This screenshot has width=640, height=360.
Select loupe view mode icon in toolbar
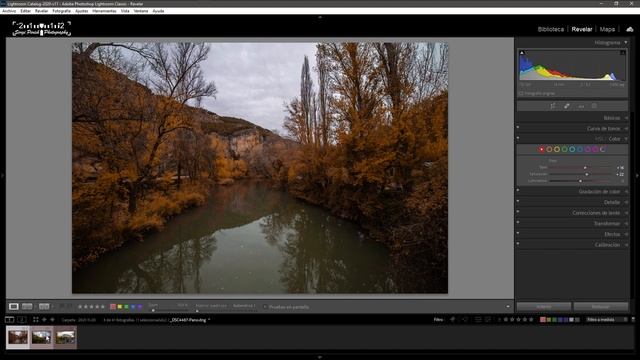(x=13, y=306)
